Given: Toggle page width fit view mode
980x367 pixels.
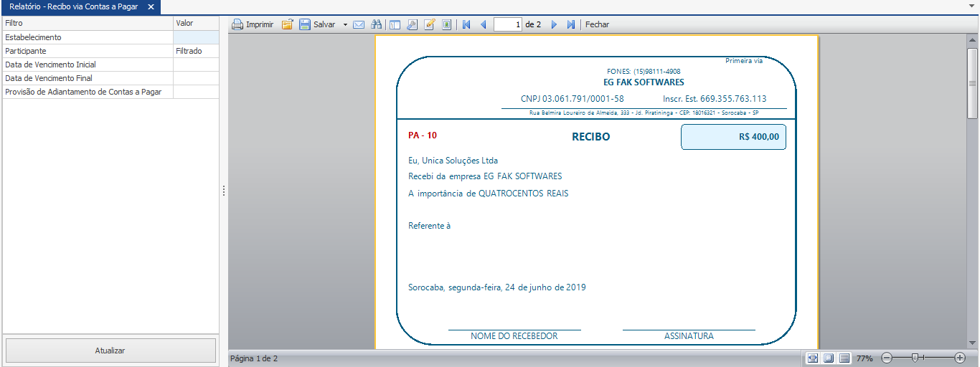Looking at the screenshot, I should (x=813, y=358).
